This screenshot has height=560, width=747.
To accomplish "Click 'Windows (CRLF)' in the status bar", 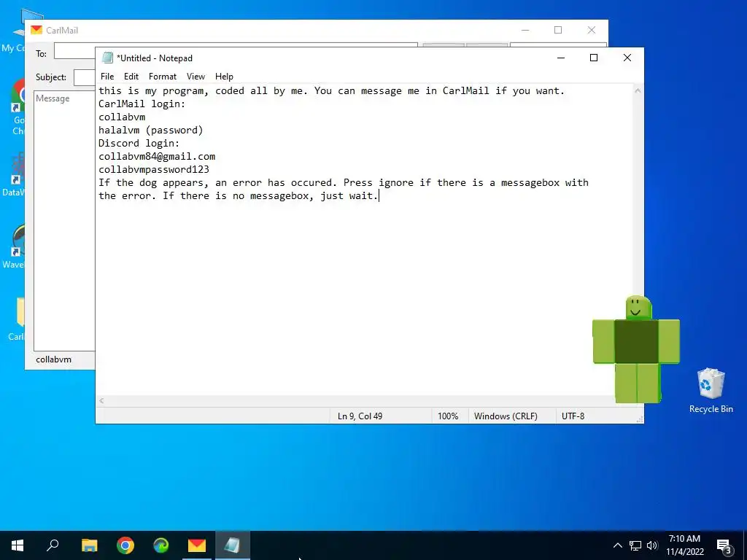I will click(506, 416).
